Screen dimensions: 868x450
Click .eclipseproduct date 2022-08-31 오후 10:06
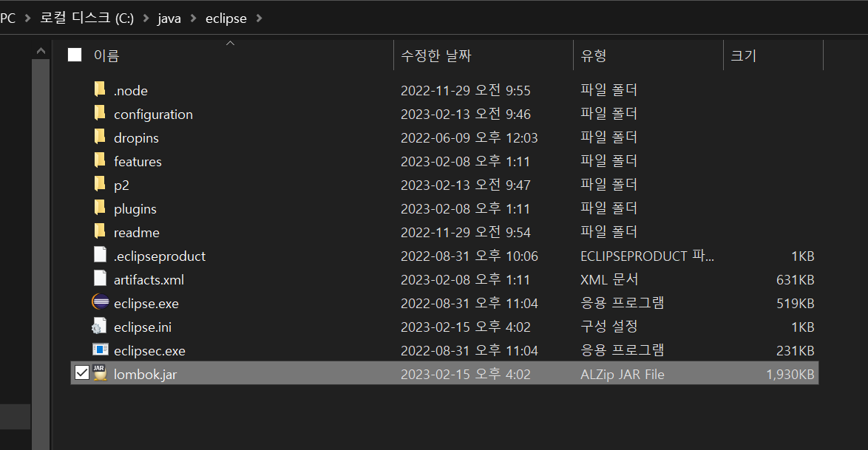(x=469, y=256)
